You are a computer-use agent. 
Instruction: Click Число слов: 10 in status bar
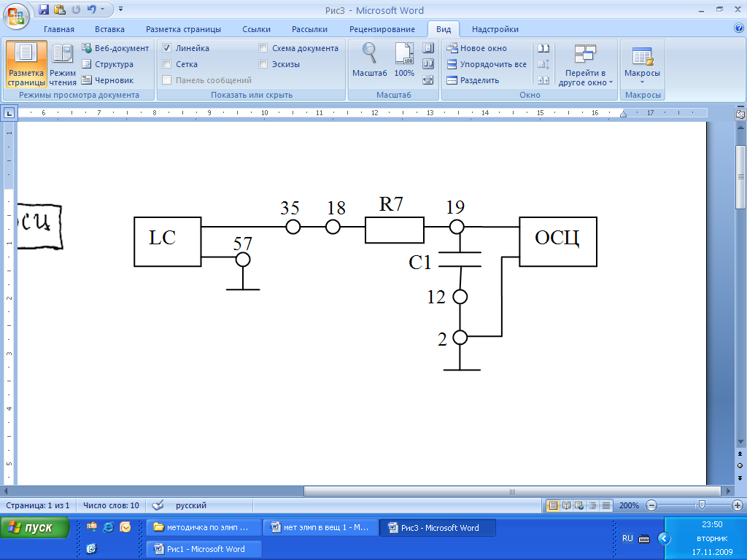111,506
